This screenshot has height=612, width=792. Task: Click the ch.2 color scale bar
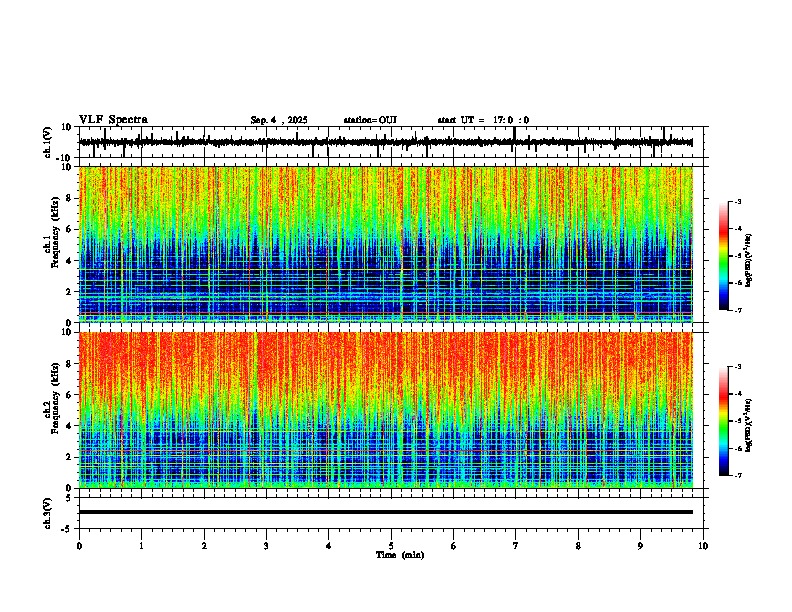(724, 421)
